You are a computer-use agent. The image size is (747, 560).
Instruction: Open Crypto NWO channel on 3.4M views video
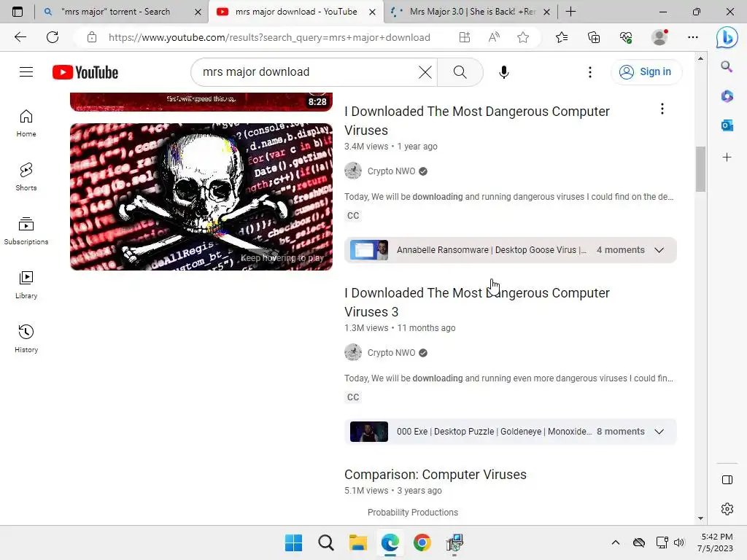tap(391, 171)
